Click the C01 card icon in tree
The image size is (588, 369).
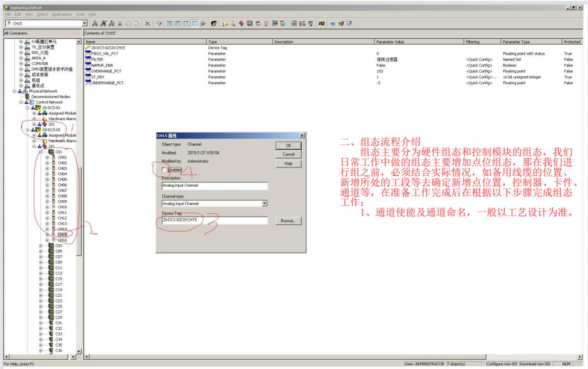(x=51, y=152)
